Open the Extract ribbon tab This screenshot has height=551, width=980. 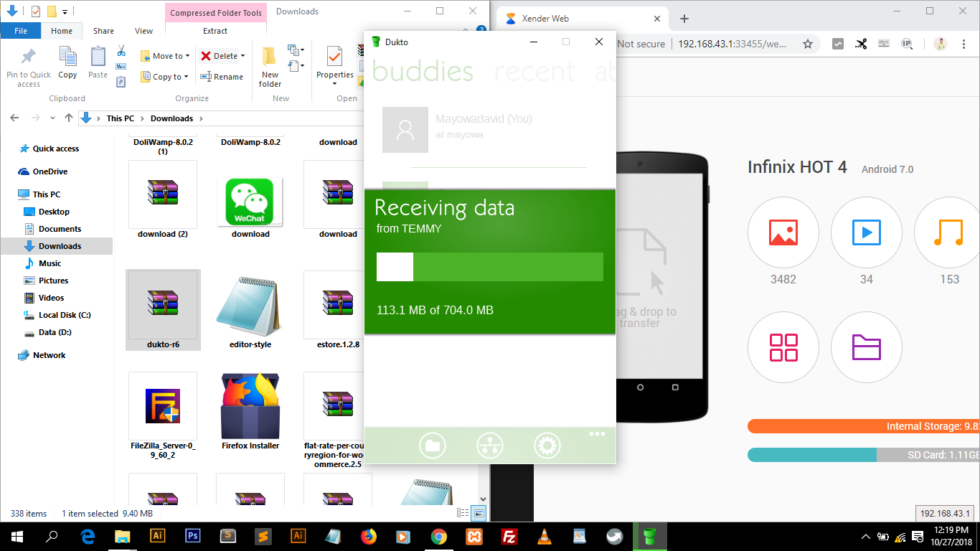(x=215, y=31)
